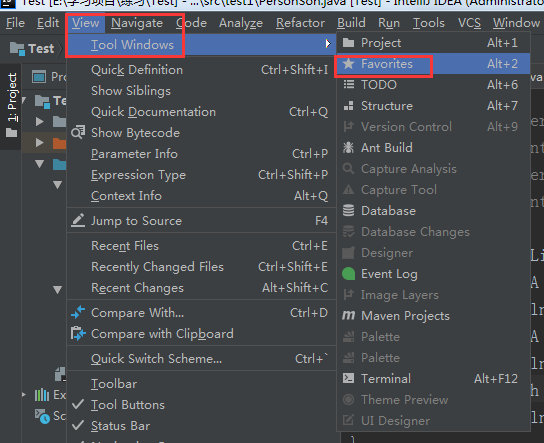544x443 pixels.
Task: Click the Terminal console icon
Action: tap(348, 378)
